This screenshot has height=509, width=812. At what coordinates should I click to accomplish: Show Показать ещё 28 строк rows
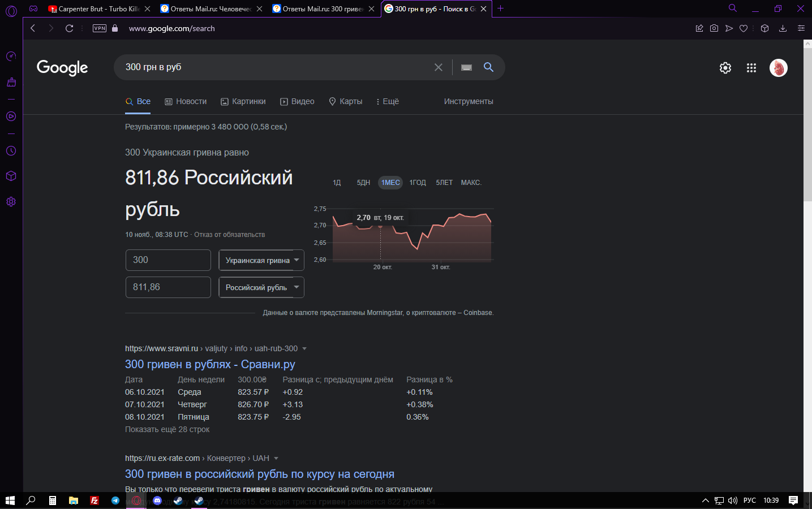pyautogui.click(x=167, y=429)
